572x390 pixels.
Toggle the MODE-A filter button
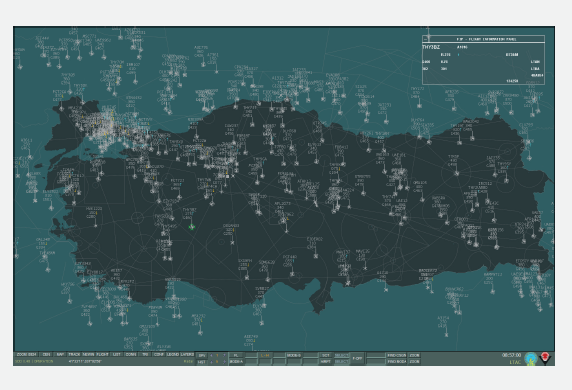click(x=236, y=362)
